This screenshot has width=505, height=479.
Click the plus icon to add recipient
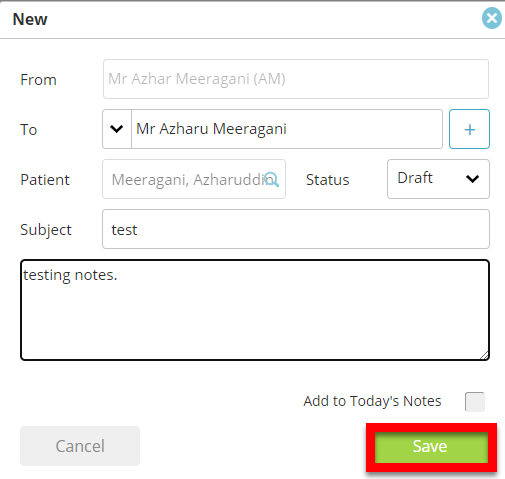(x=469, y=129)
